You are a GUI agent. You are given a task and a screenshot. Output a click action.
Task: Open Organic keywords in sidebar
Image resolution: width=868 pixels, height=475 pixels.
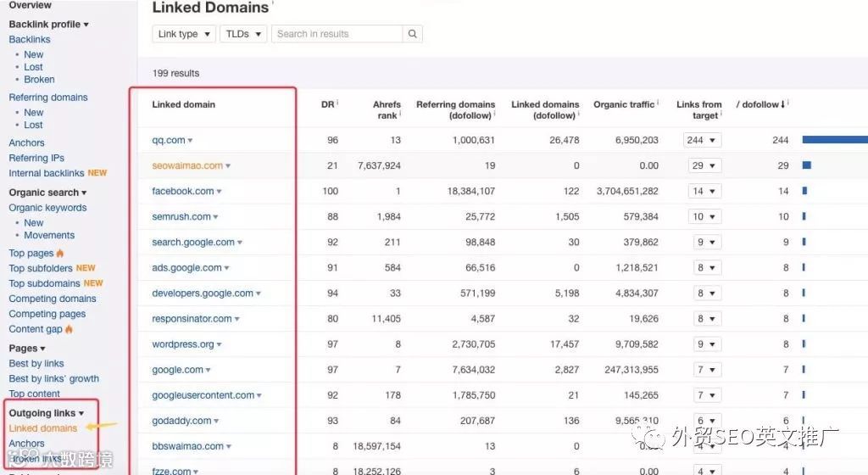point(47,208)
